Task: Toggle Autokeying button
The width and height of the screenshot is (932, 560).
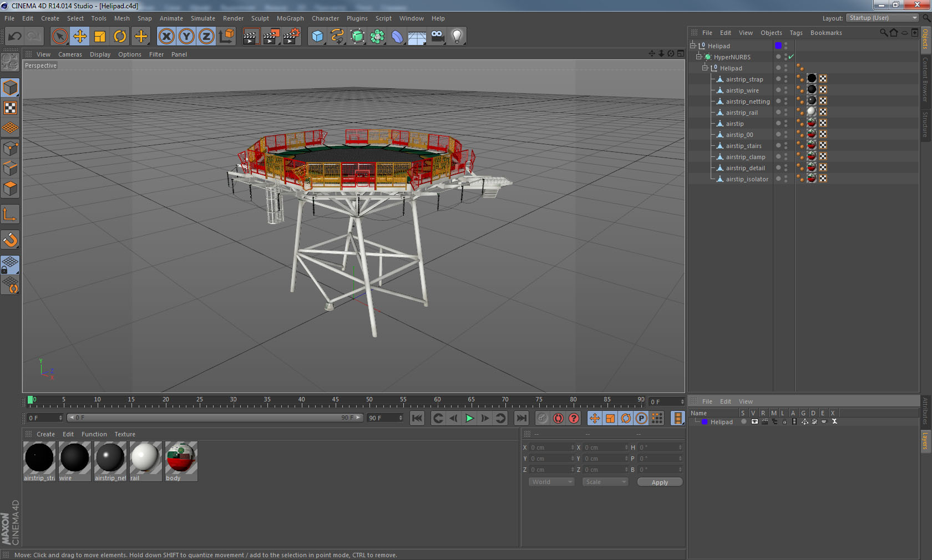Action: tap(558, 418)
